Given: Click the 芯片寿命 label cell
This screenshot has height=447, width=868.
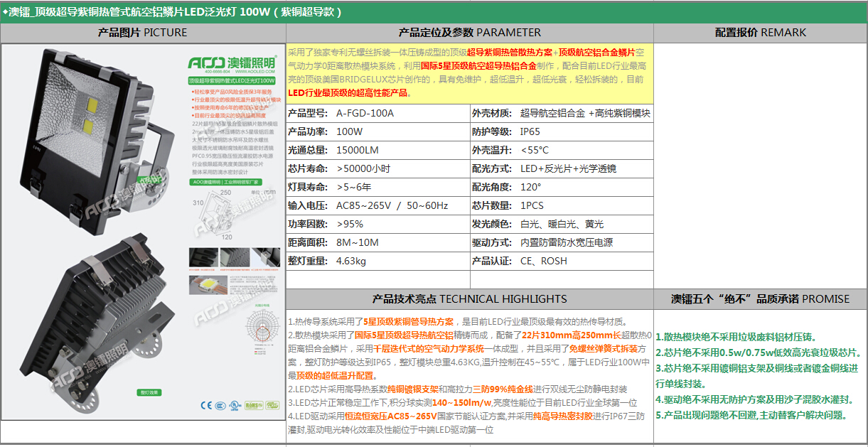Looking at the screenshot, I should tap(308, 169).
